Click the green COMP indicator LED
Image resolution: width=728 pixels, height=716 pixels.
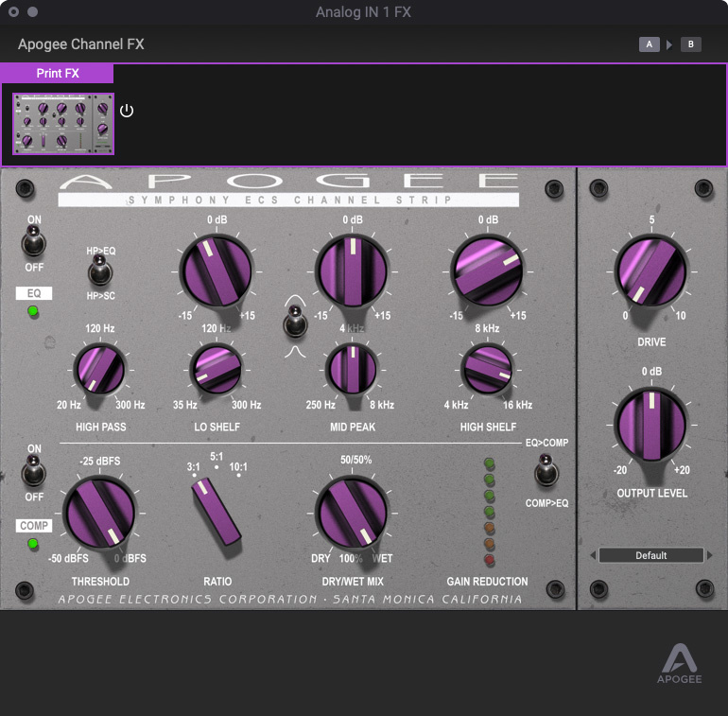(x=33, y=544)
